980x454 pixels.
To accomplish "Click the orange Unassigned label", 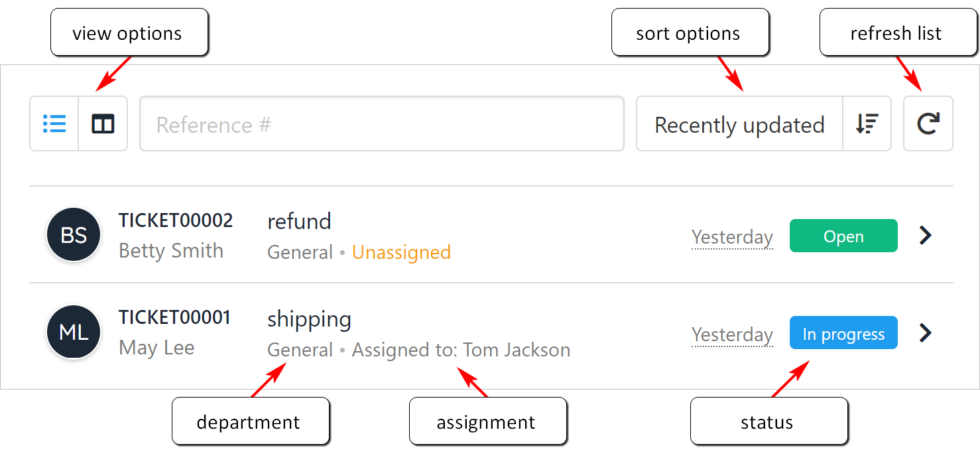I will 401,252.
